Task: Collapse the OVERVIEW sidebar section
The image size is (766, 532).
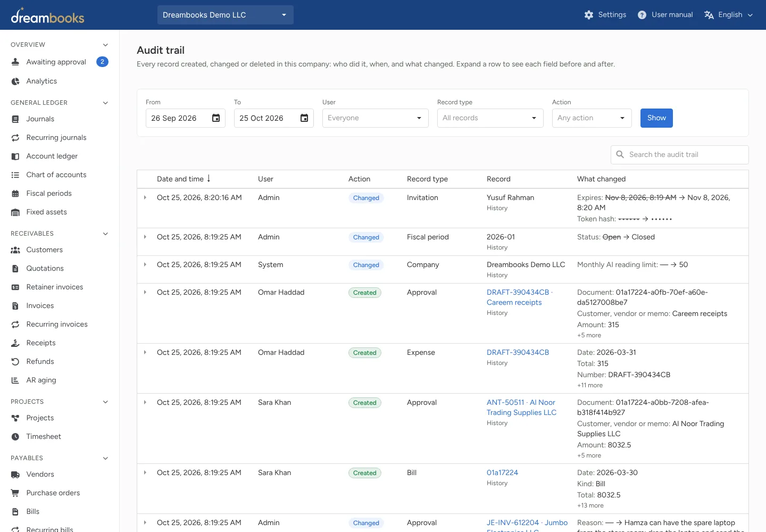Action: point(105,45)
